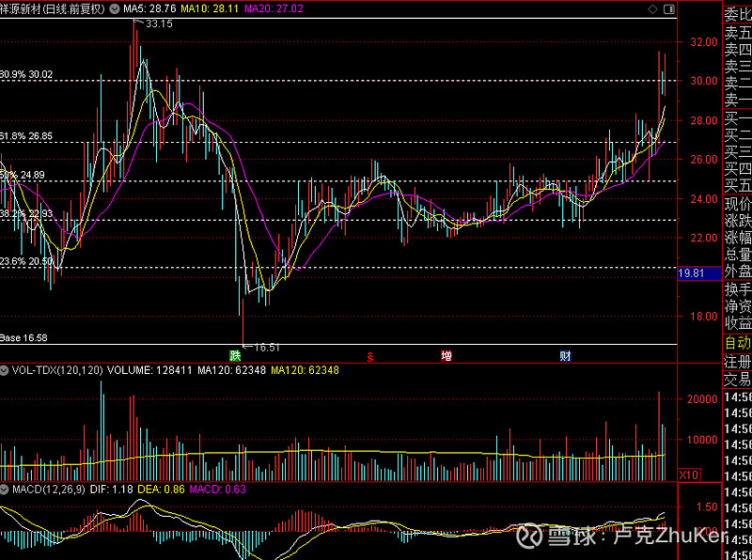Click the 卖五 ask row
752x560 pixels.
coord(738,33)
